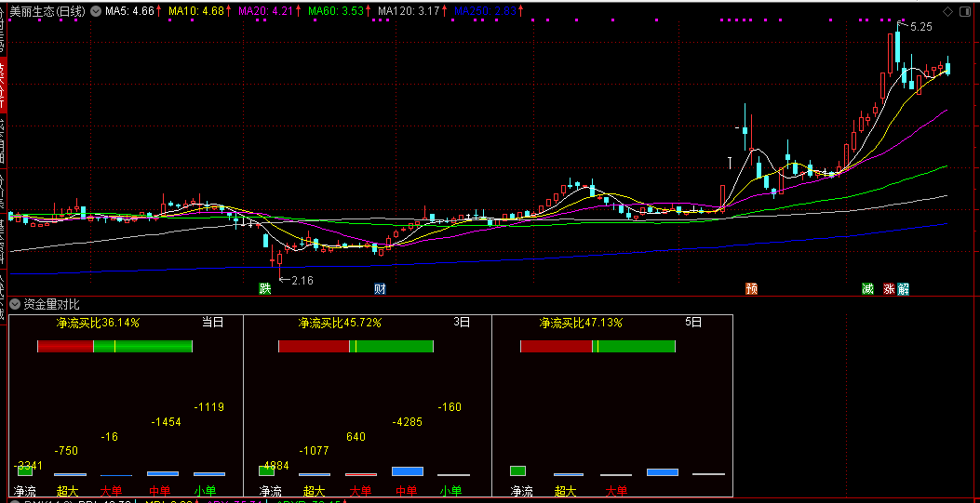Image resolution: width=980 pixels, height=503 pixels.
Task: Click the orange 预 forecast marker
Action: pyautogui.click(x=752, y=289)
